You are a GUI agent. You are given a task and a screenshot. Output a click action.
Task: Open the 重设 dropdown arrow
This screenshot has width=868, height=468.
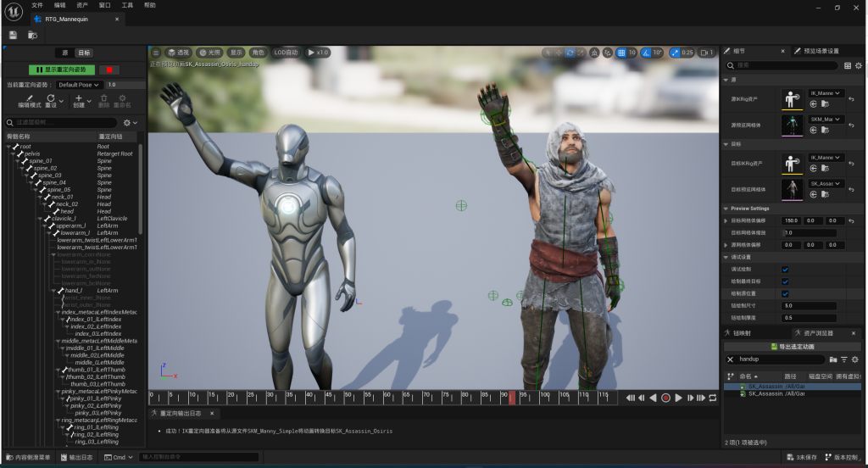tap(61, 101)
